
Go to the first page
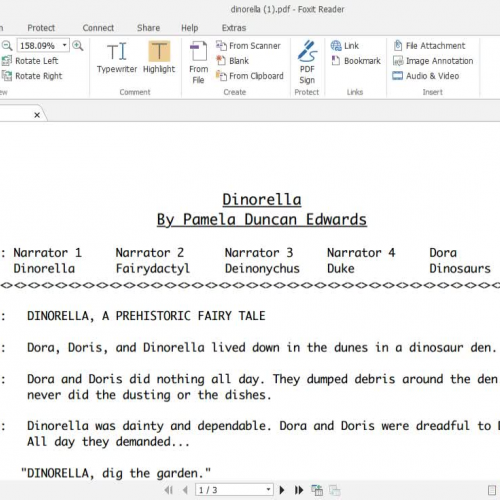(x=168, y=490)
